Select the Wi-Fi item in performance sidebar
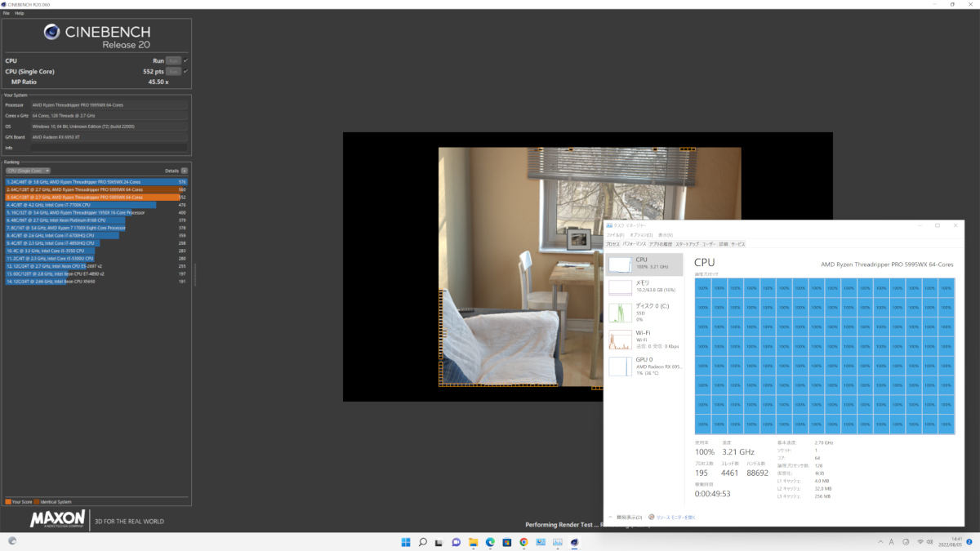 (644, 340)
